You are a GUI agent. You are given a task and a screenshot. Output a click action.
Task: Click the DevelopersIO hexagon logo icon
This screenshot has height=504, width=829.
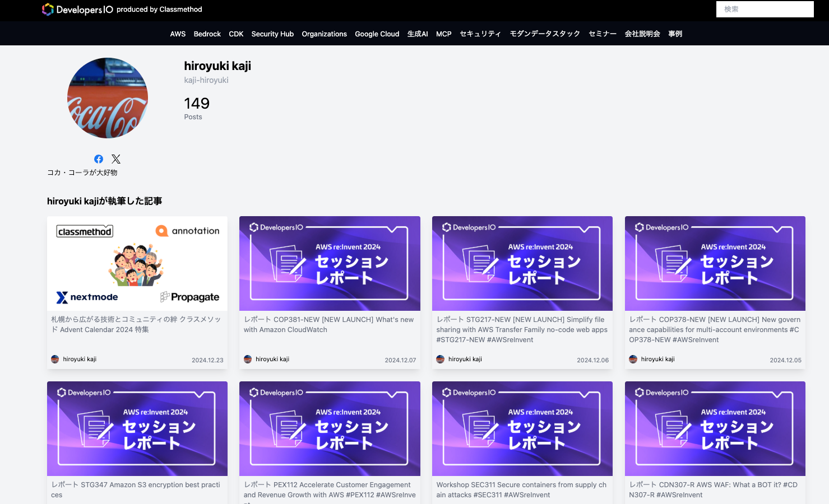(48, 10)
